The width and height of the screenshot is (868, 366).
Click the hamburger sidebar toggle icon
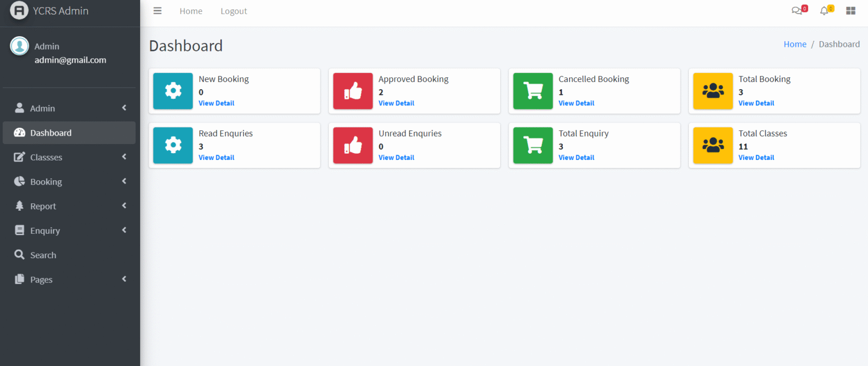(x=158, y=11)
